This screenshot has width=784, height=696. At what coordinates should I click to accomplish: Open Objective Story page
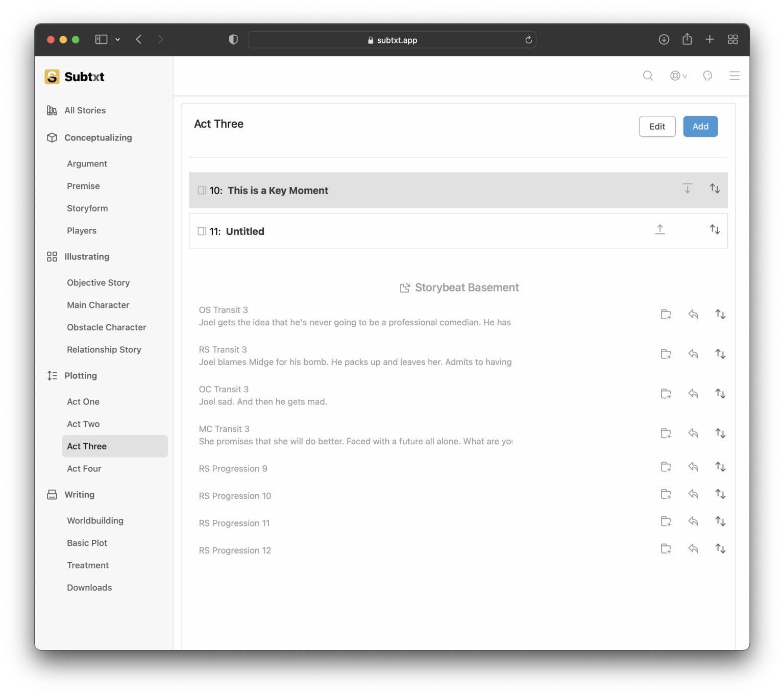[98, 283]
